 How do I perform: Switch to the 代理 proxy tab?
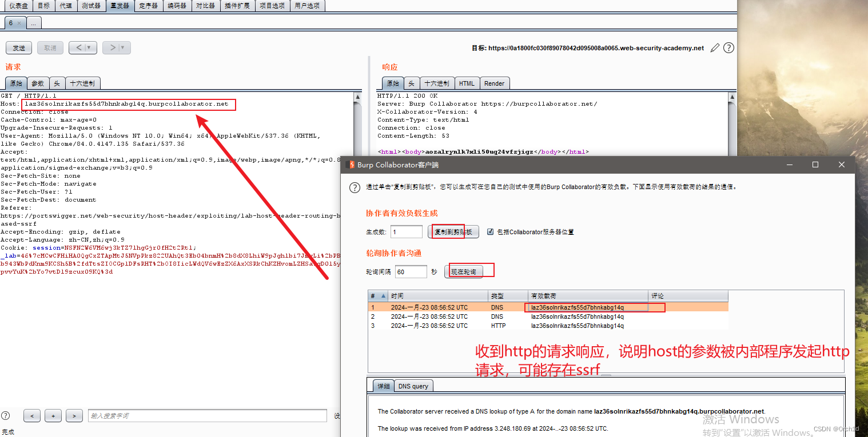click(x=66, y=6)
